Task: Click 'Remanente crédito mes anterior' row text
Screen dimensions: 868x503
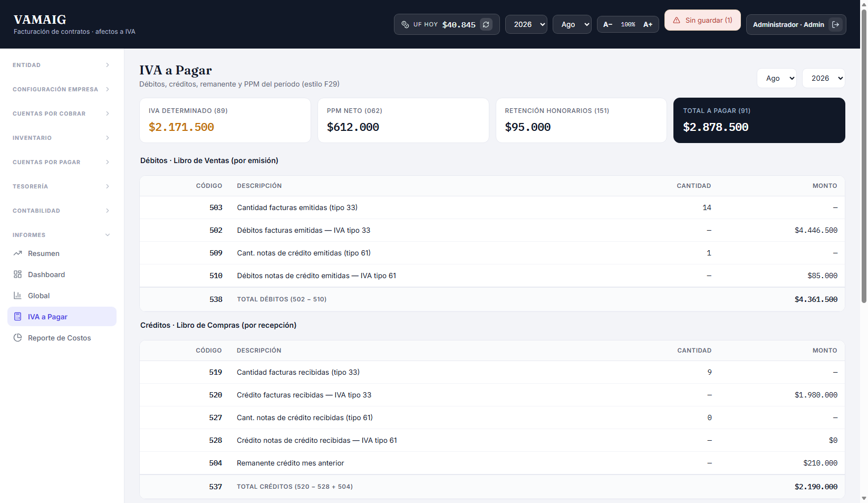Action: [x=290, y=463]
